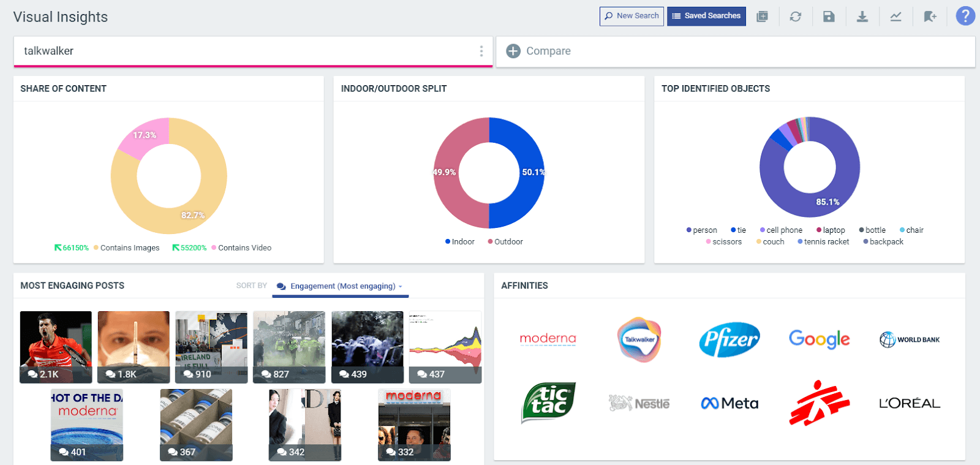980x465 pixels.
Task: Click the Pfizer logo in Affinities
Action: pos(729,339)
